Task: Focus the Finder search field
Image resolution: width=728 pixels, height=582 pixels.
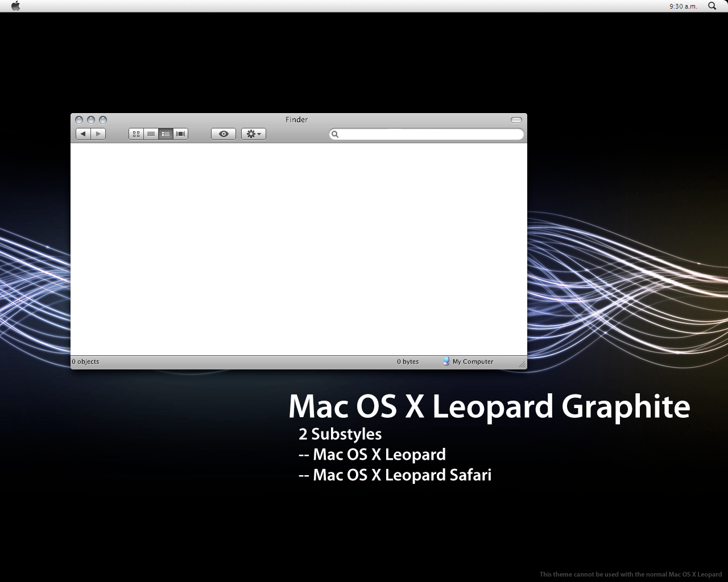Action: pyautogui.click(x=427, y=134)
